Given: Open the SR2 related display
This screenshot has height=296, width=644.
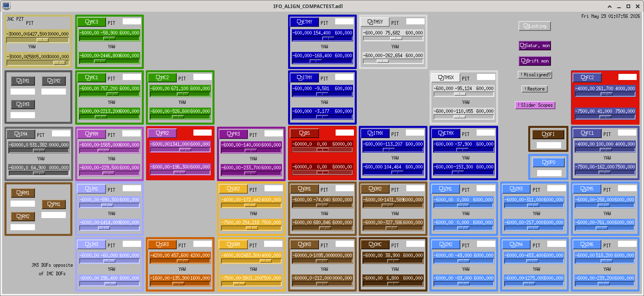Looking at the screenshot, I should point(233,189).
